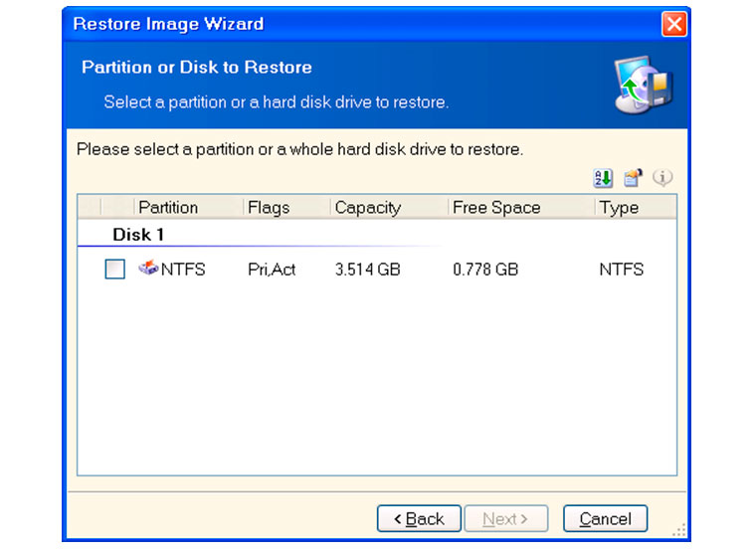Click the Pri,Act flags cell
This screenshot has height=556, width=756.
[272, 270]
